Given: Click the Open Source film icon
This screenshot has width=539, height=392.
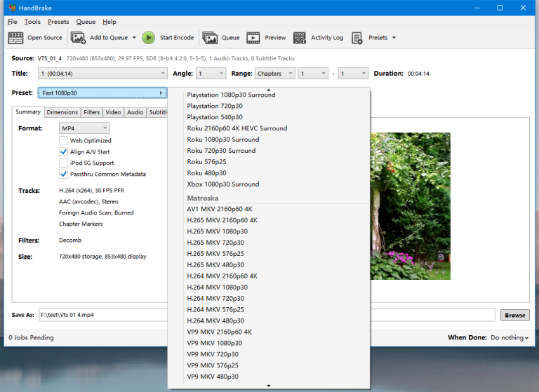Looking at the screenshot, I should (x=15, y=38).
